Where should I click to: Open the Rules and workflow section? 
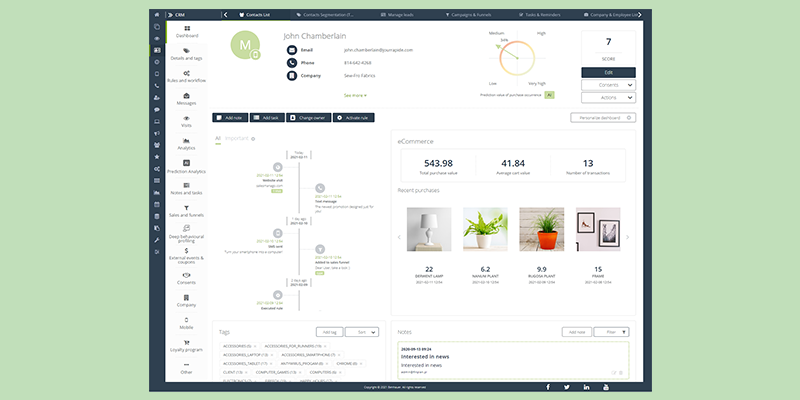click(x=186, y=77)
